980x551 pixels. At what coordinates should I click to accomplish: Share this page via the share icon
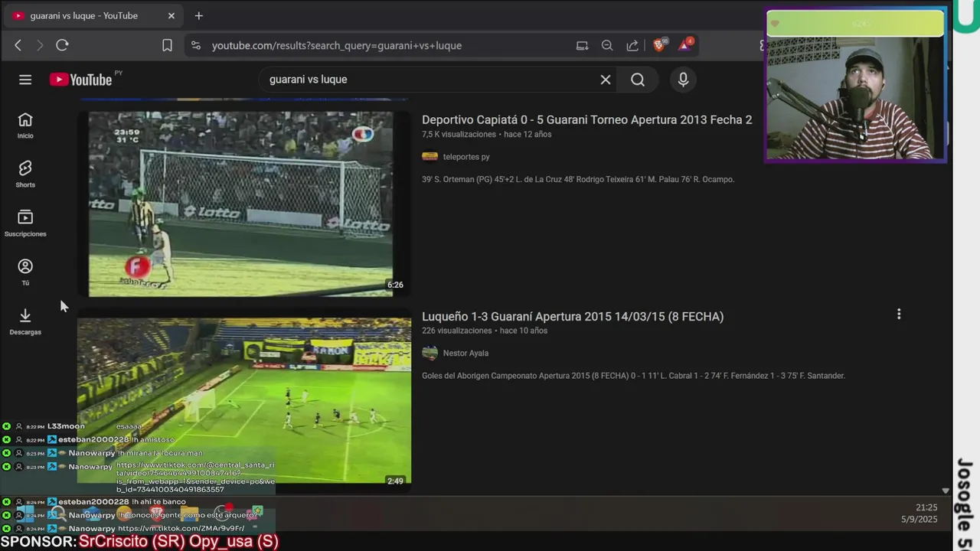[632, 45]
